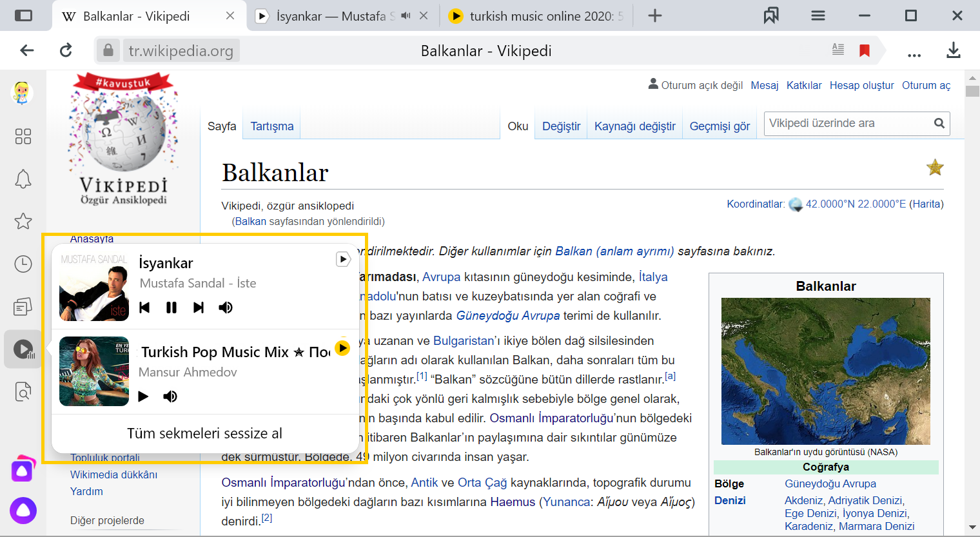
Task: Open Wikimedia dükkânı sidebar link
Action: (113, 474)
